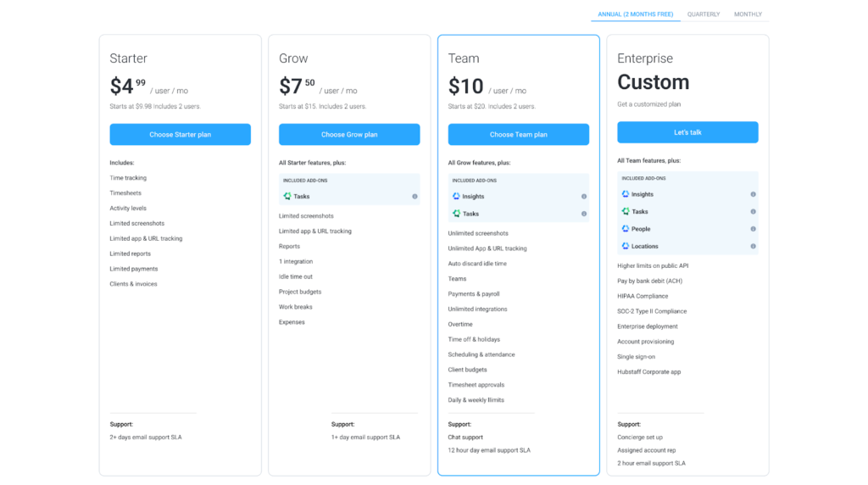Click 'Work breaks' in Grow features

point(296,307)
